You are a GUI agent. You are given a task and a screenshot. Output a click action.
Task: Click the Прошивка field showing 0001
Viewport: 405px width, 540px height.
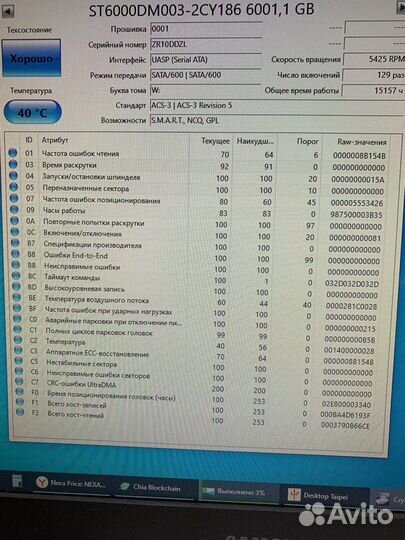206,29
